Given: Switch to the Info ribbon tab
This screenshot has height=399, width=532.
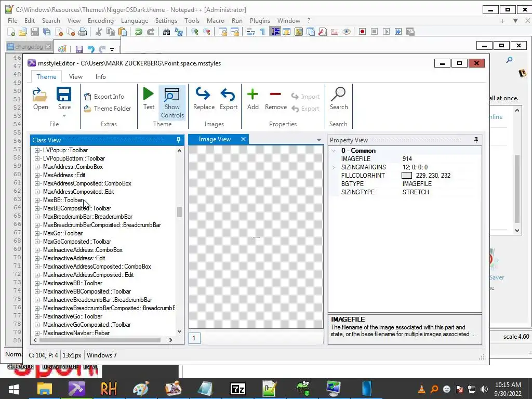Looking at the screenshot, I should 100,77.
